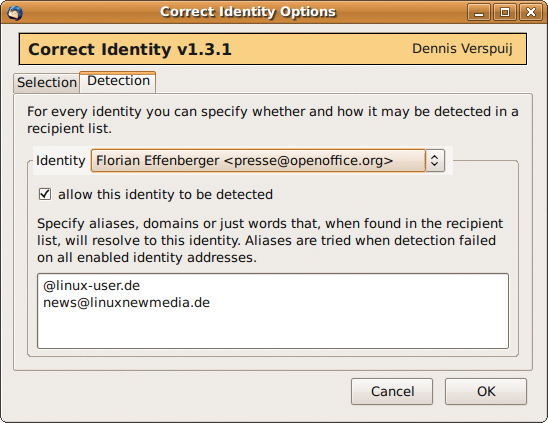
Task: Click the up-down arrows of the Identity dropdown
Action: (x=435, y=161)
